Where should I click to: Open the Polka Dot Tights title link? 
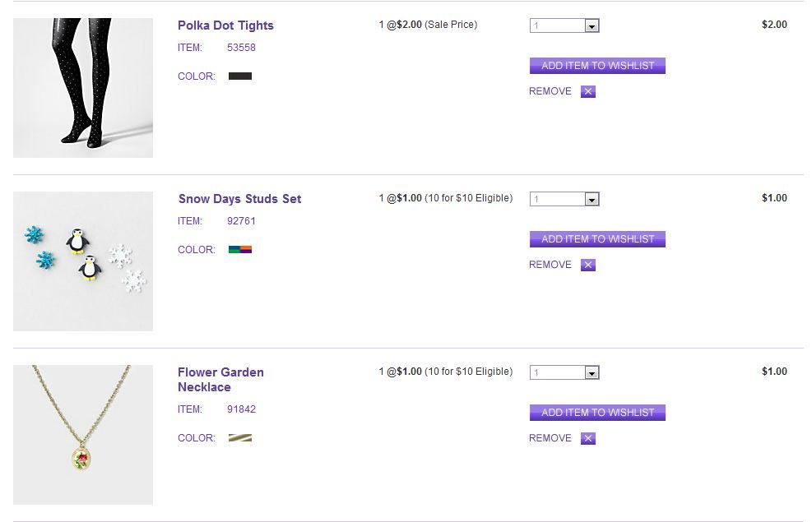point(225,25)
